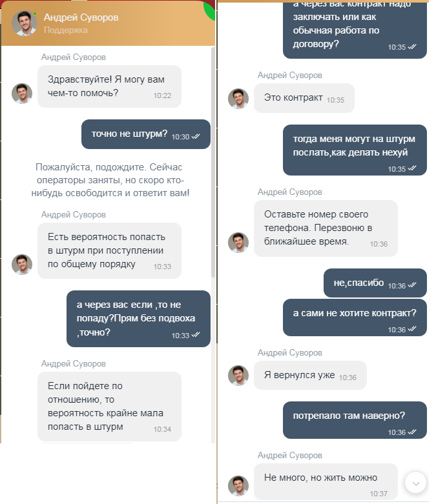The height and width of the screenshot is (504, 436).
Task: Select the "точно не штурм?" message bubble
Action: coord(145,134)
